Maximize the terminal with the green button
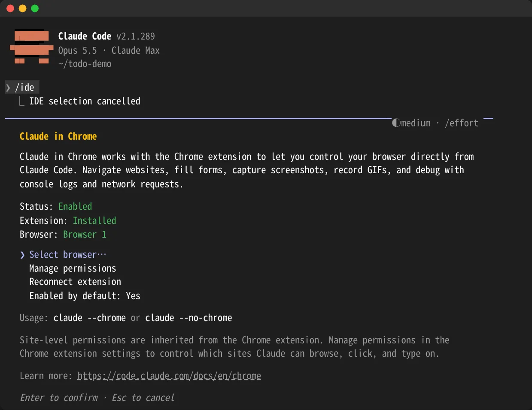This screenshot has width=532, height=410. pos(35,8)
